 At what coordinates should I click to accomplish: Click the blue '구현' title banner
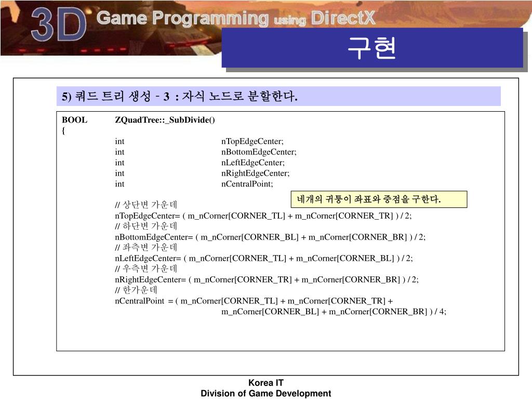(372, 47)
